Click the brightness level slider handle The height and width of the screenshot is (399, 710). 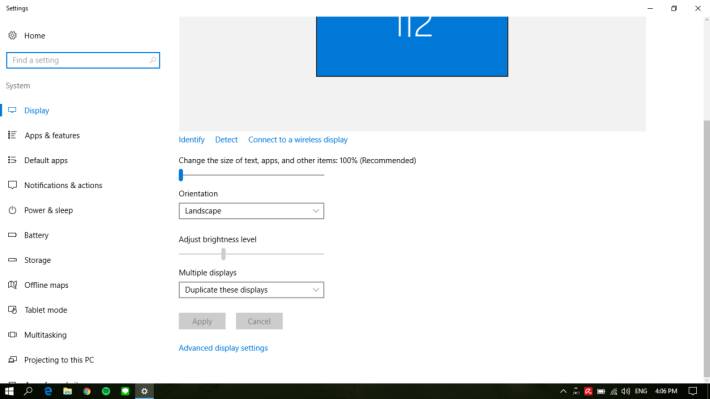[x=223, y=254]
